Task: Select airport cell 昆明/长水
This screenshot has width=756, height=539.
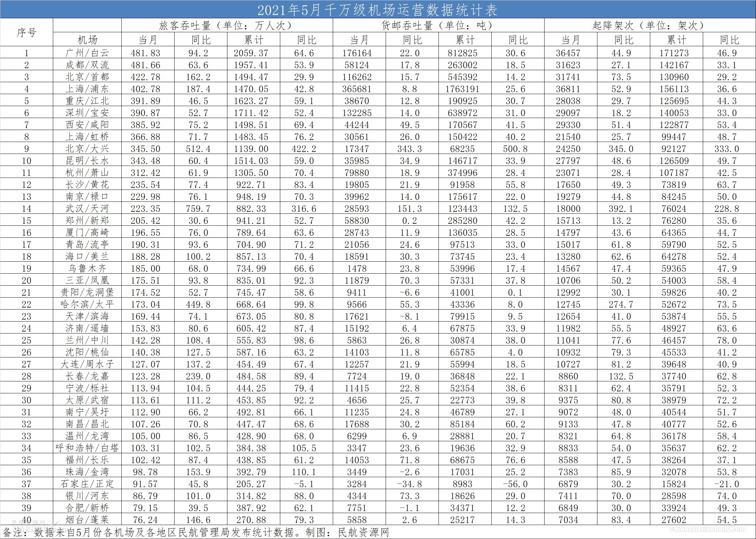Action: pos(87,161)
